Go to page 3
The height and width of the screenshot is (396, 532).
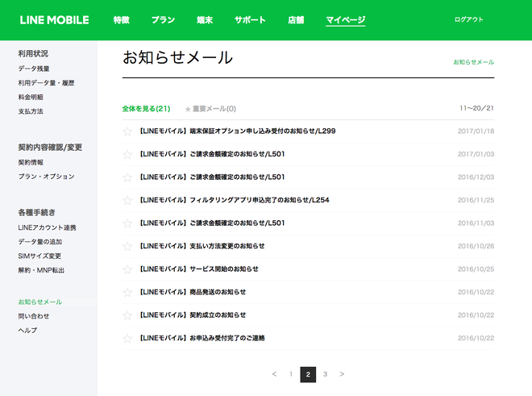pos(325,374)
